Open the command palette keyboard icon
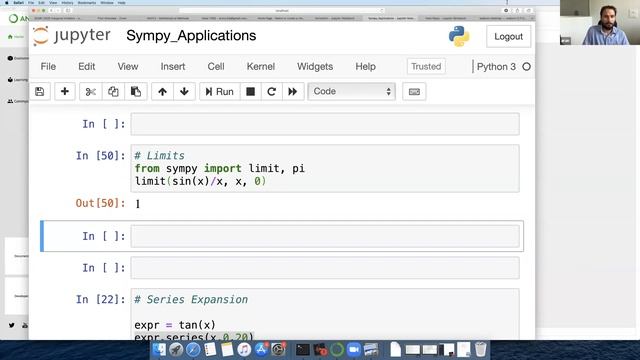 [x=414, y=91]
